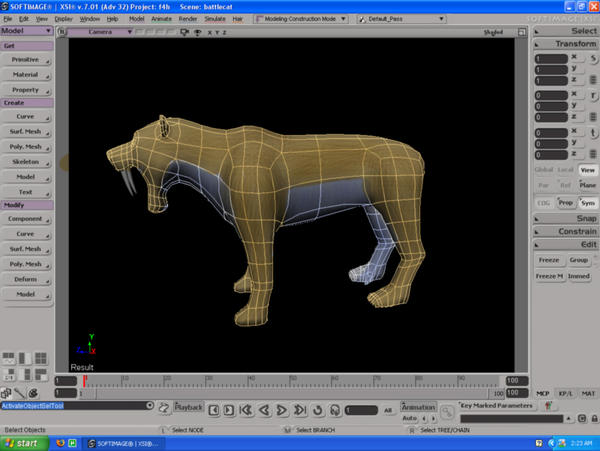600x451 pixels.
Task: Select four-pane viewport layout icon
Action: coord(41,358)
